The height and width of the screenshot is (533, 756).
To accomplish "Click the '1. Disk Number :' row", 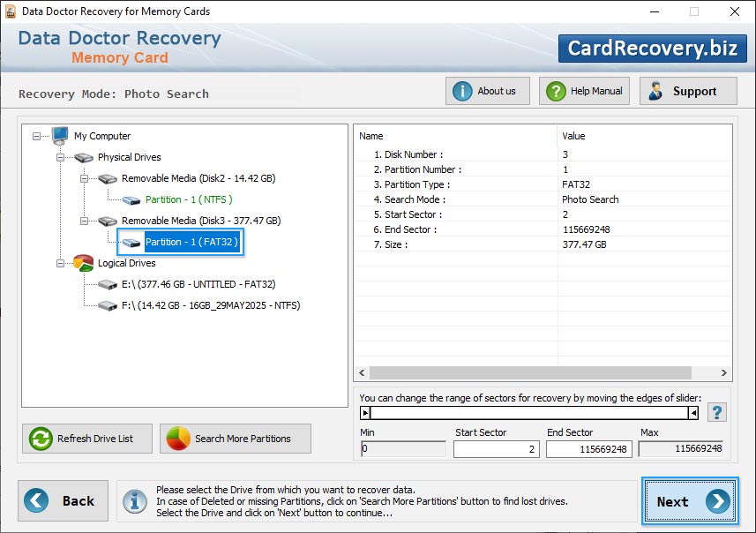I will click(543, 154).
